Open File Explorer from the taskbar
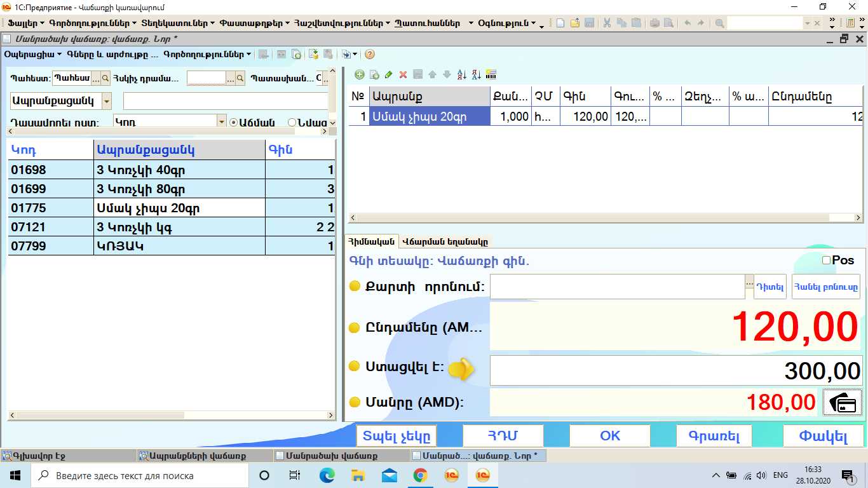The height and width of the screenshot is (488, 868). (358, 475)
